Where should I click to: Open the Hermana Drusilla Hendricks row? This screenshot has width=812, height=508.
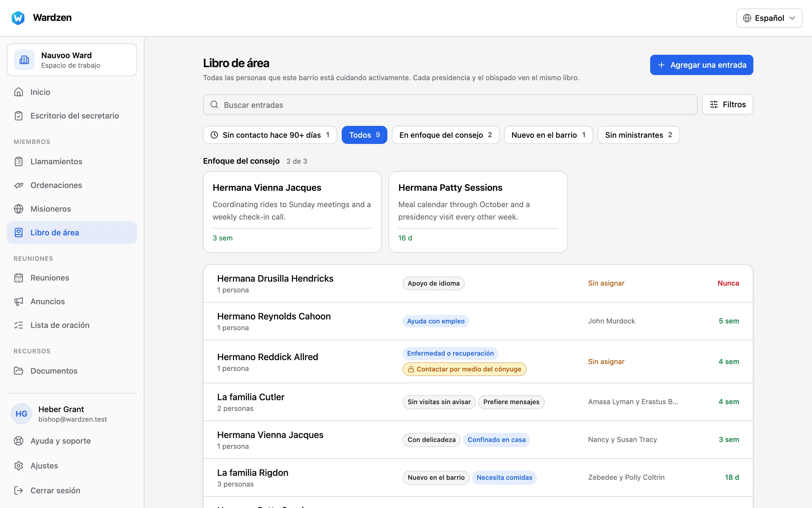tap(478, 284)
